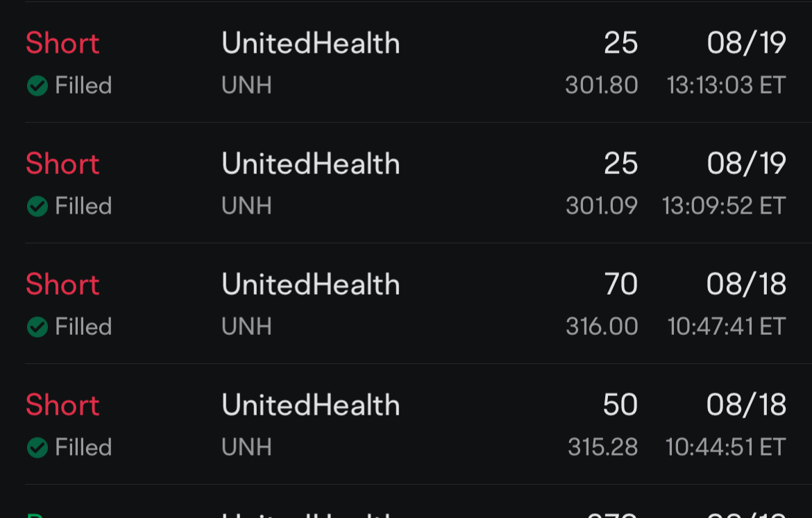Select the UNH ticker symbol in the last filled row
Image resolution: width=812 pixels, height=518 pixels.
pyautogui.click(x=246, y=447)
